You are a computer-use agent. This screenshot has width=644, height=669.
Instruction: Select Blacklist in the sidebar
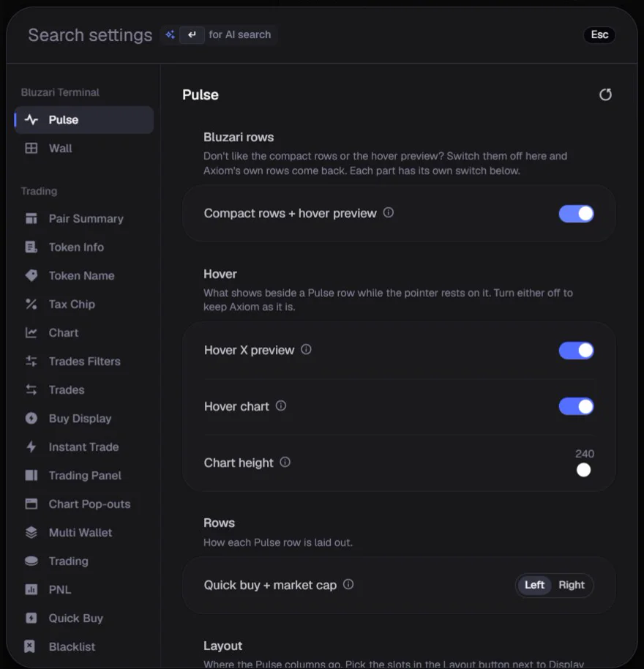point(84,646)
